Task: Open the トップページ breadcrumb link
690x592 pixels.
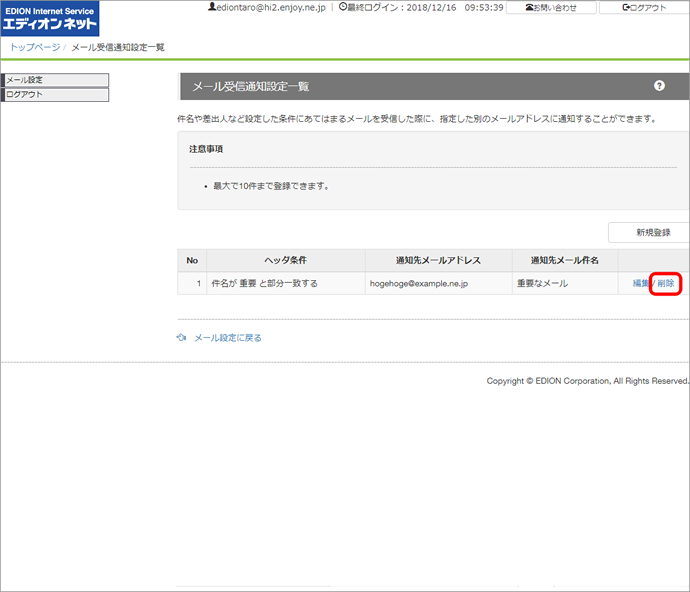Action: 34,47
